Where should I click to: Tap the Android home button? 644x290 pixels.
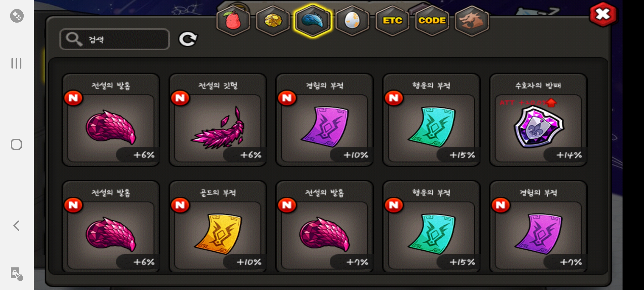pyautogui.click(x=16, y=144)
